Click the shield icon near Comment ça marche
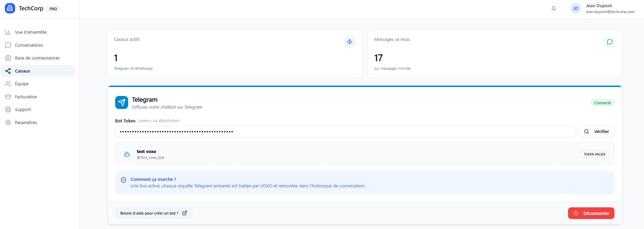Screen dimensions: 644x229 (123, 180)
